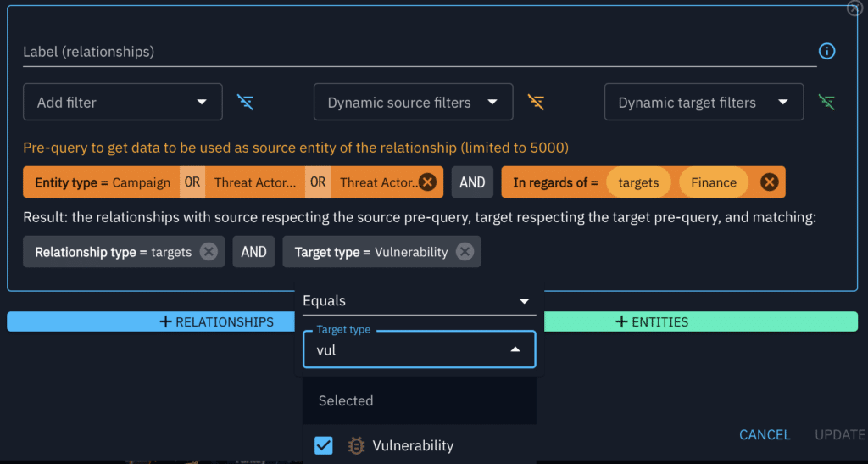Click the Vulnerability bug icon in the list
This screenshot has width=868, height=464.
tap(356, 445)
